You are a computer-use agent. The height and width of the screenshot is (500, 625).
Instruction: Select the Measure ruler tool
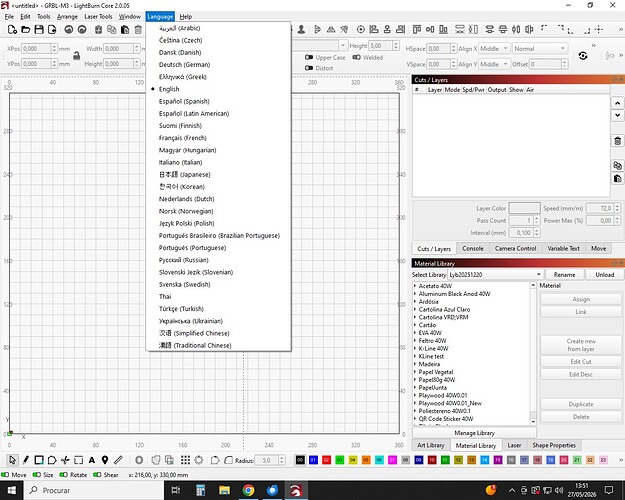click(118, 460)
